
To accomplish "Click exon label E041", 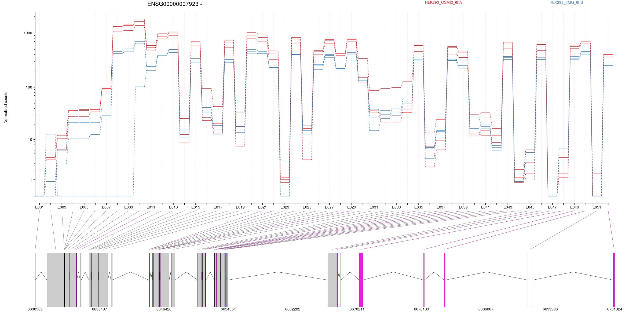I will pyautogui.click(x=485, y=207).
